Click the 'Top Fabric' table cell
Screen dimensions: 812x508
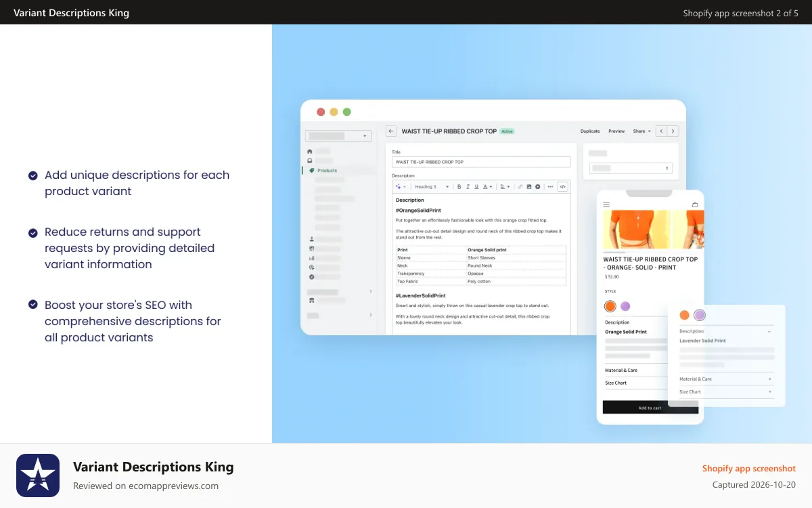pyautogui.click(x=407, y=281)
